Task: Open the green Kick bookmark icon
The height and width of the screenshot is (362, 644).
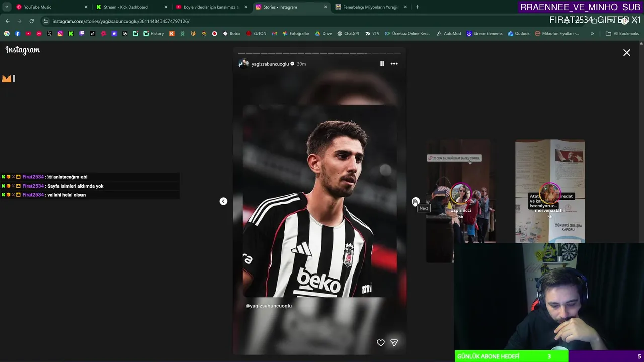Action: click(71, 34)
